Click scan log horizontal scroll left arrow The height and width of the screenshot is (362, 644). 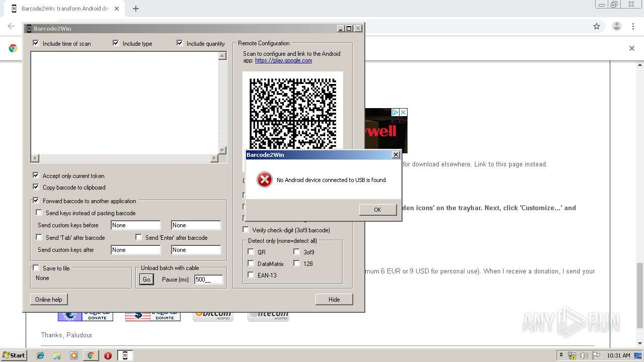[35, 158]
